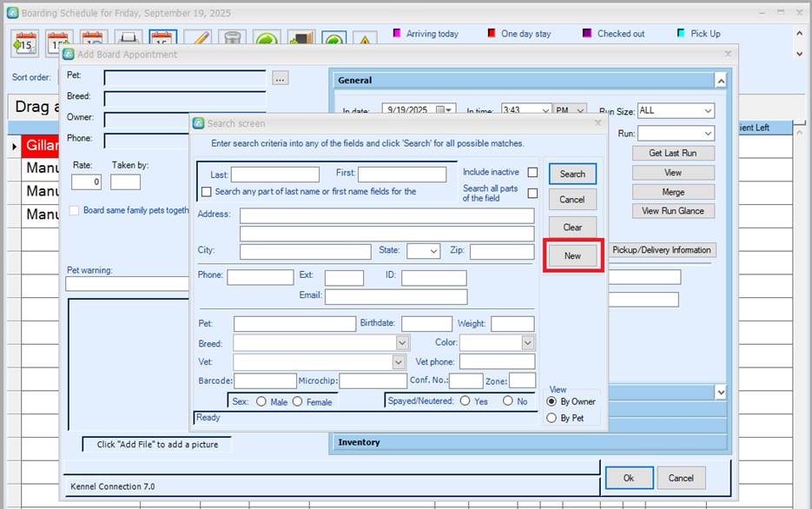
Task: Click the trash can delete icon
Action: click(x=231, y=41)
